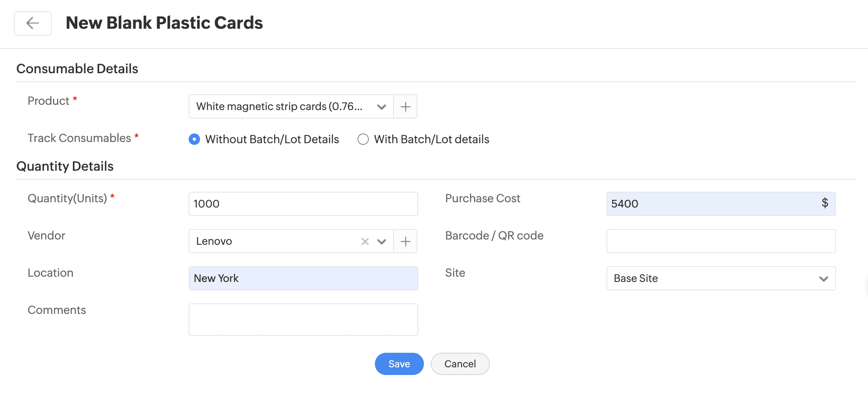
Task: Cancel the new consumable form
Action: point(460,364)
